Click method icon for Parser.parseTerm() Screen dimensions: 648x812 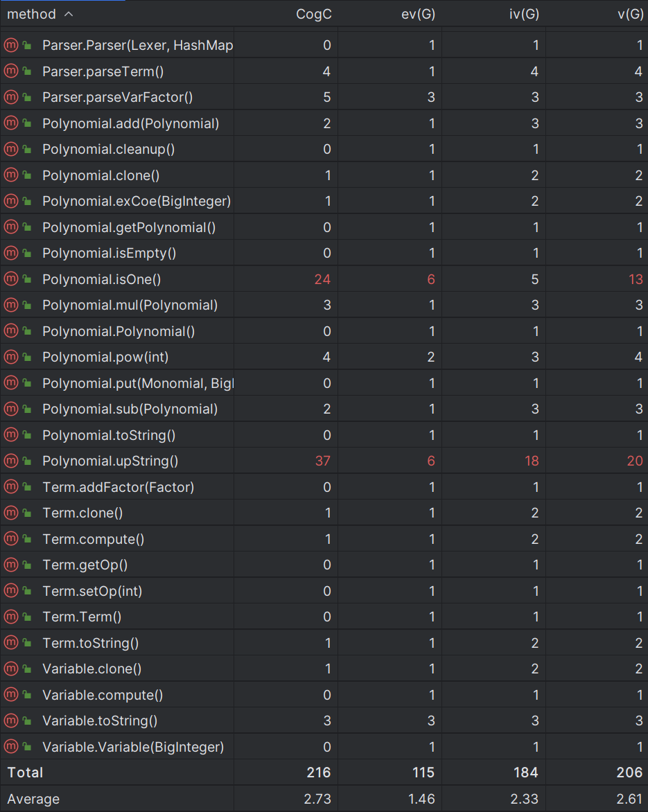[x=11, y=71]
